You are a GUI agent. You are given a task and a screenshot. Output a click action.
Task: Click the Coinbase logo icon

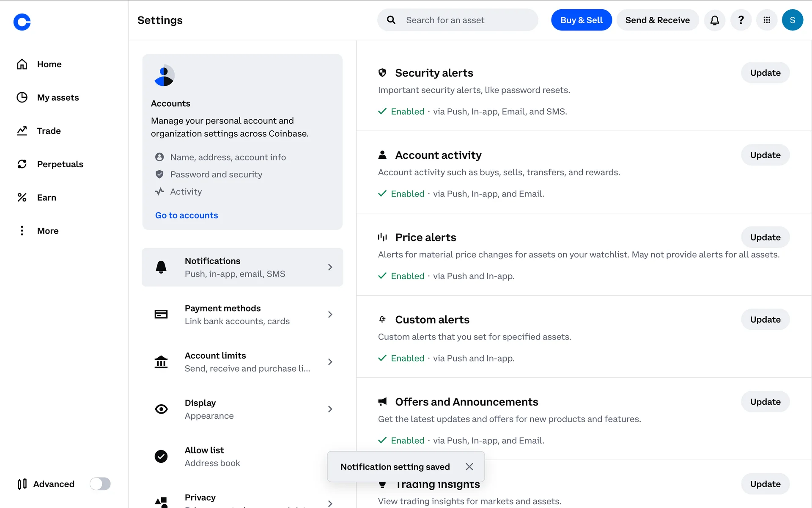(22, 22)
